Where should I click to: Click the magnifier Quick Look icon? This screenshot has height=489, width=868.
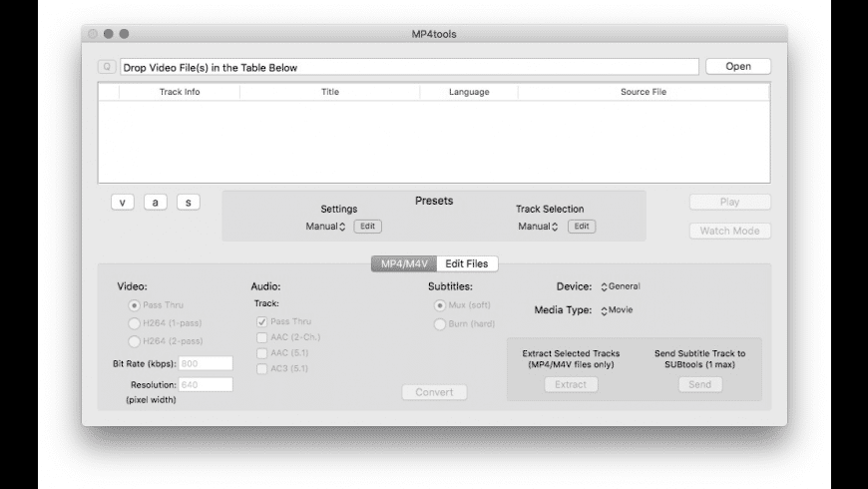(107, 67)
